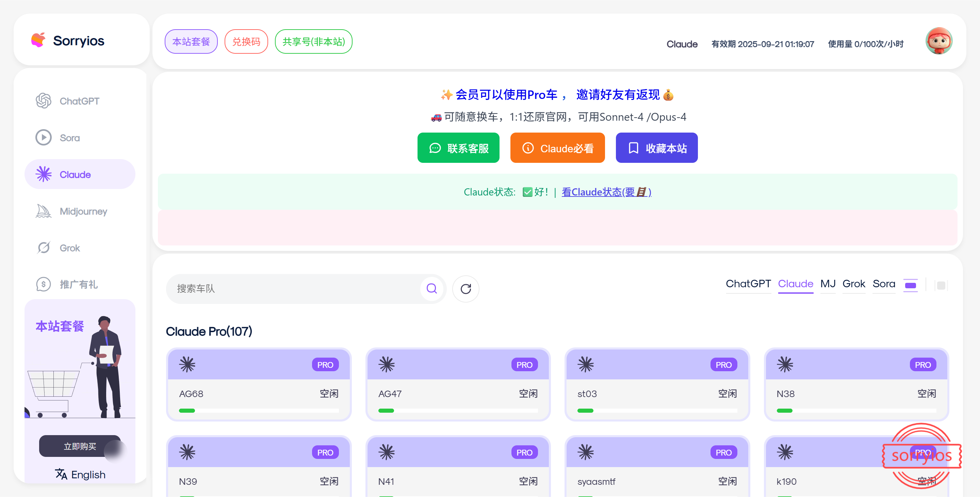Click the N38 usage progress bar
The image size is (980, 497).
click(856, 410)
